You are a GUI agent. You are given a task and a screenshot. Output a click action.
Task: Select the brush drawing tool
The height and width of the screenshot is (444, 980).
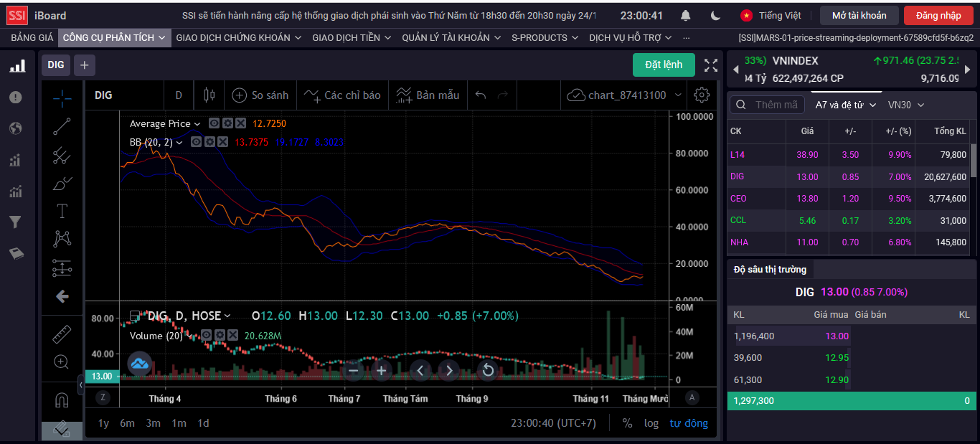62,184
